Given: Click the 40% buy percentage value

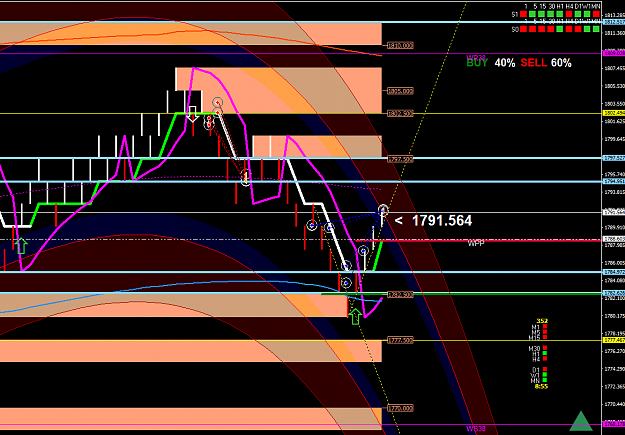Looking at the screenshot, I should pos(505,63).
